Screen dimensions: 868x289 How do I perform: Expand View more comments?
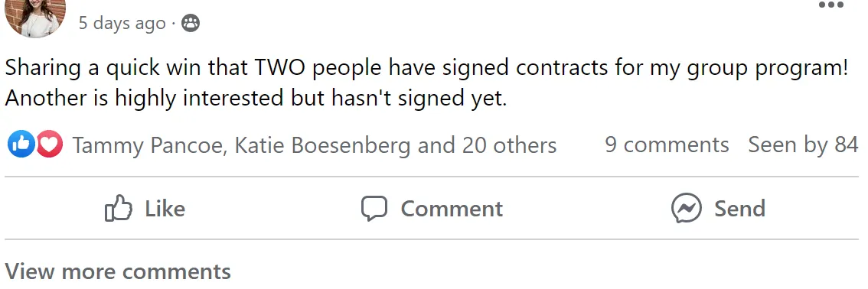click(118, 271)
